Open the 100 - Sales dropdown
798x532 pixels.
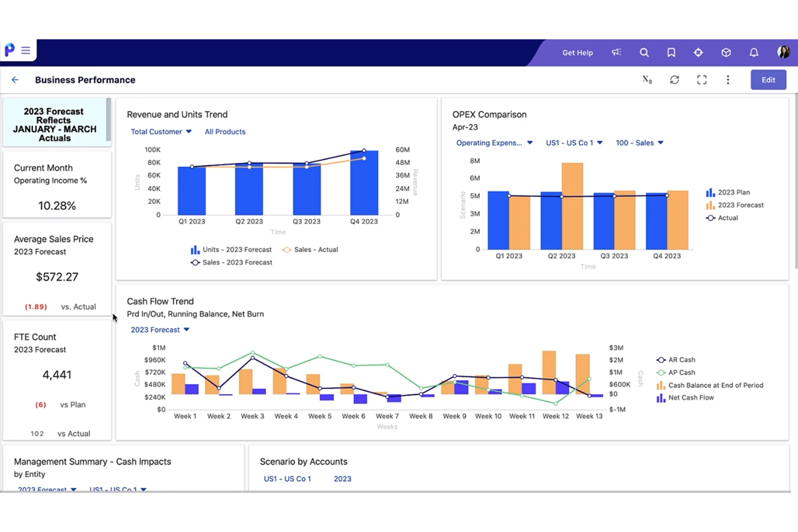tap(639, 143)
